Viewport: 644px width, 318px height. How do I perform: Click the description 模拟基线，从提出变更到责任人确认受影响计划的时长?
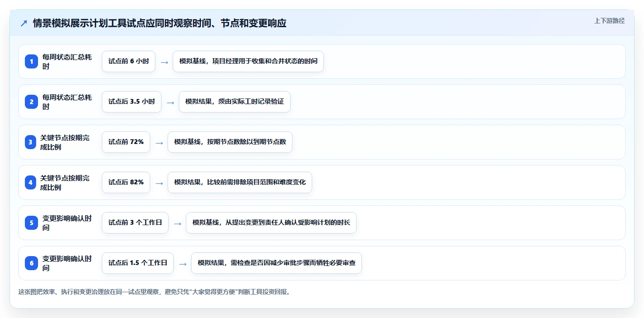coord(271,223)
